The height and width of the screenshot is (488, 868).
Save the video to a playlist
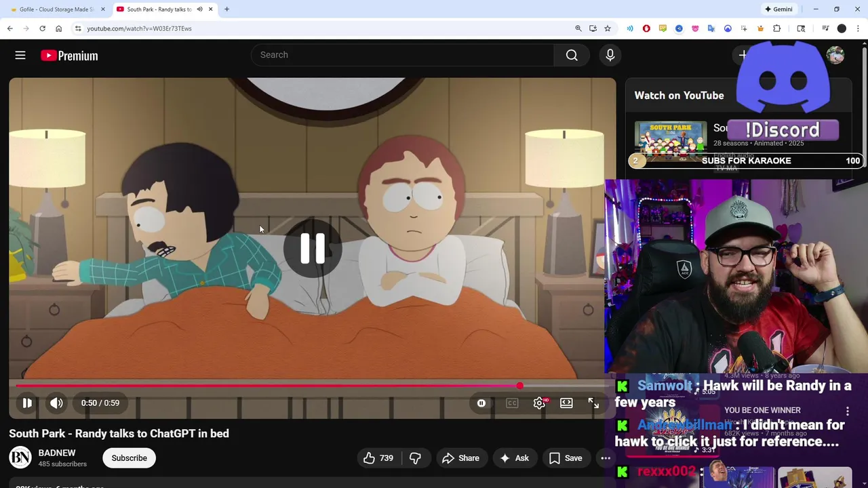566,458
